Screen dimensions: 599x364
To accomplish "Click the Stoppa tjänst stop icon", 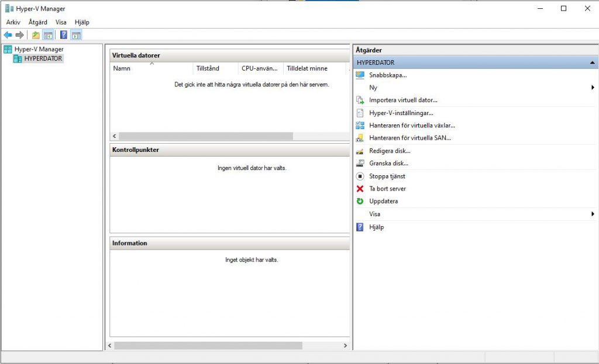I will (360, 176).
